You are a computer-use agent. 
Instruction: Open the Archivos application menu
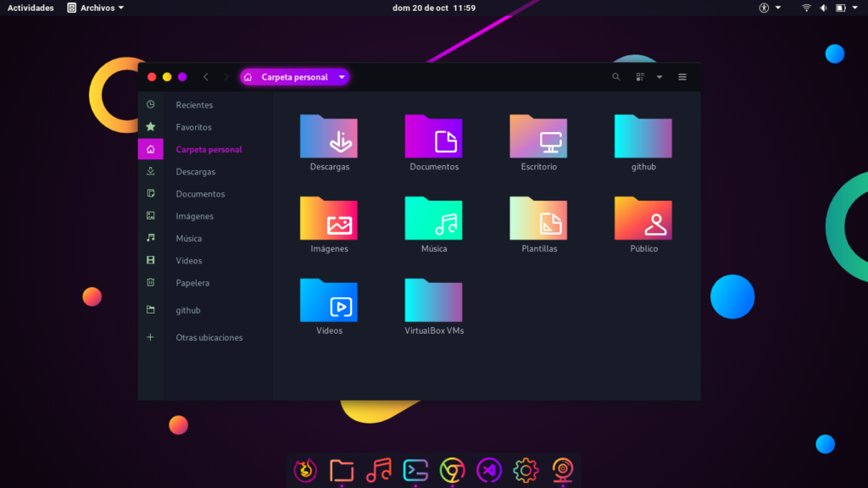coord(95,8)
